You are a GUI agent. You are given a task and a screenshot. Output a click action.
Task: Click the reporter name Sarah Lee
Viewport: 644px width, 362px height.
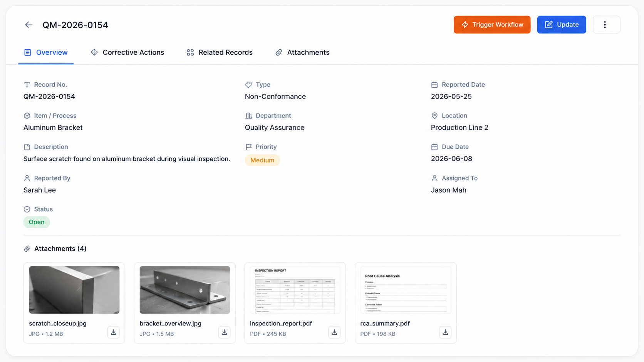point(40,190)
